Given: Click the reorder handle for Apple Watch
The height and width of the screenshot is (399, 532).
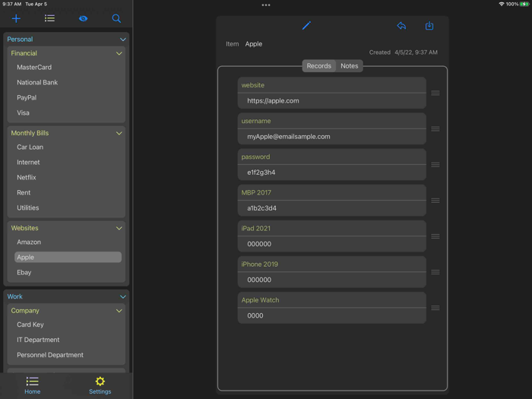Looking at the screenshot, I should [435, 308].
